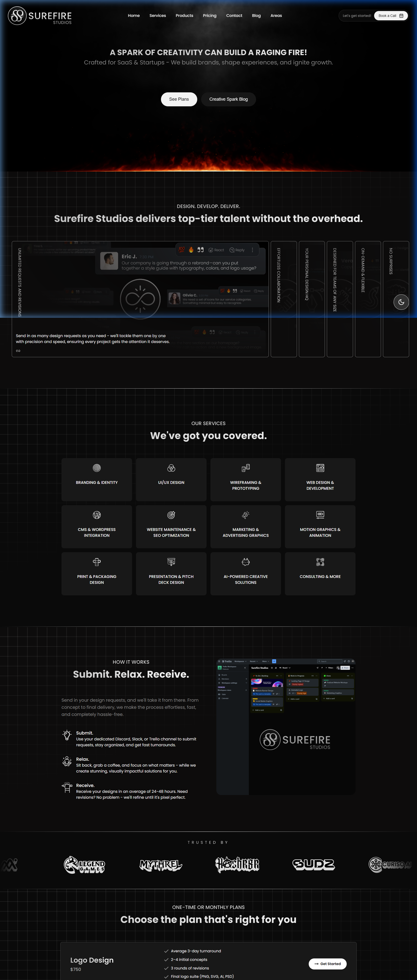Click the CMS & WordPress icon
The image size is (417, 980).
coord(97,515)
